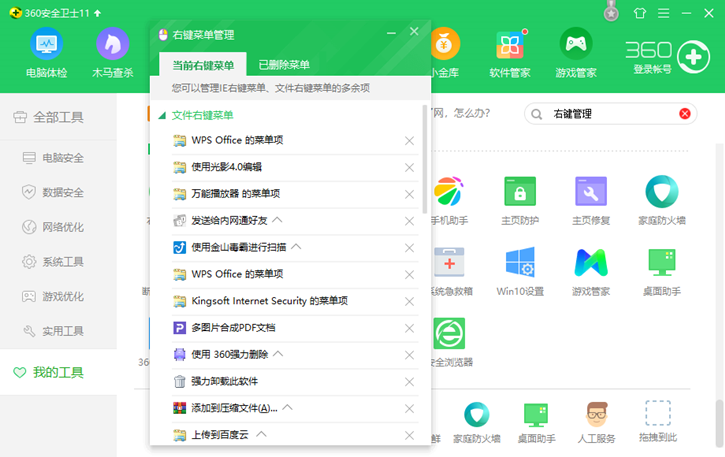Launch 手机助手 tool

[x=449, y=191]
